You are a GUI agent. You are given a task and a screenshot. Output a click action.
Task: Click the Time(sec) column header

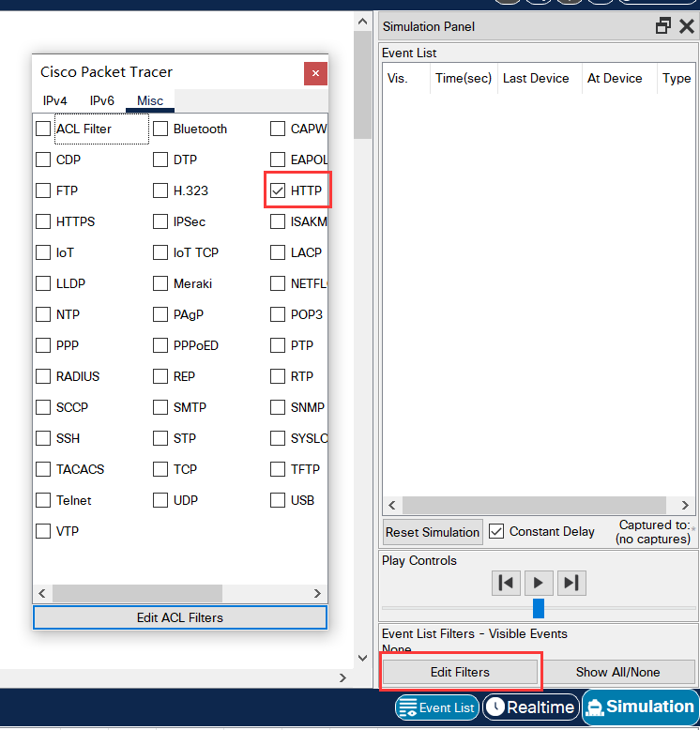pos(464,78)
